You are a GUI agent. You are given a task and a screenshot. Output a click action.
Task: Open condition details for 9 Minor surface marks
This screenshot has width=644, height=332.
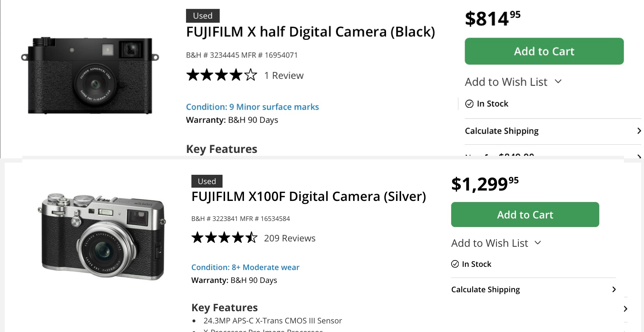click(252, 107)
